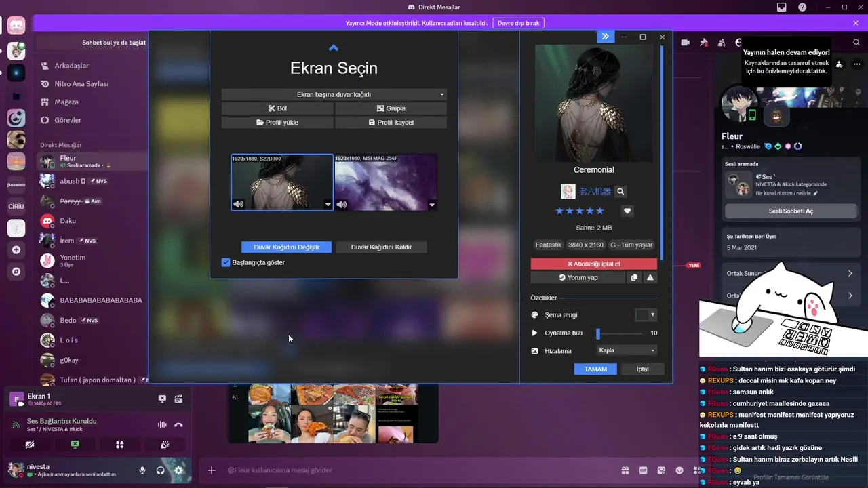Click the 'G - Tüm yaşlar' rating tag
Screen dimensions: 868x488
631,245
